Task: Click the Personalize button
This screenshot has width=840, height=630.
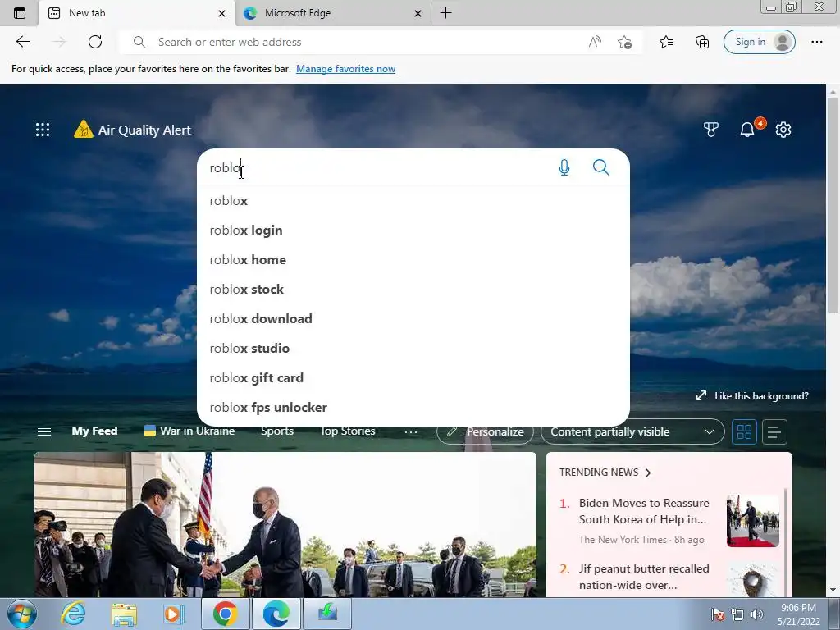Action: [x=485, y=431]
